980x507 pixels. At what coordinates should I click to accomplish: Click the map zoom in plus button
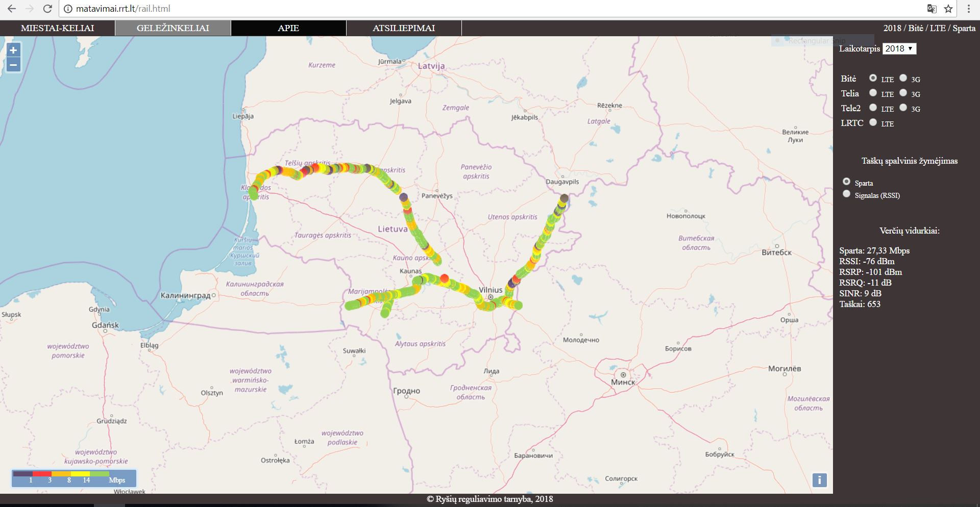(13, 50)
